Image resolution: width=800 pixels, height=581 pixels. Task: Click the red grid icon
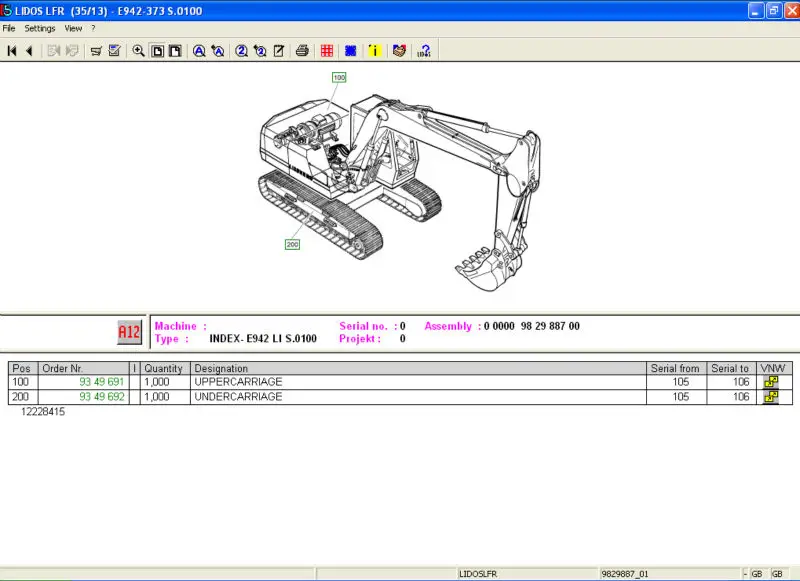[x=327, y=50]
